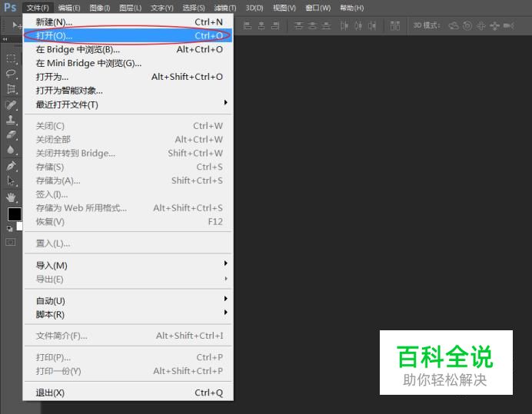This screenshot has height=414, width=532.
Task: Select the Crop tool
Action: [11, 89]
